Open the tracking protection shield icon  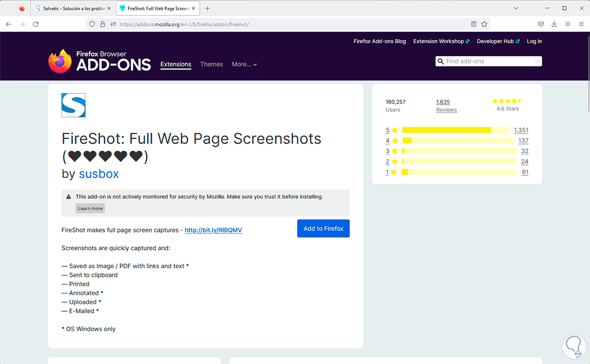tap(92, 24)
